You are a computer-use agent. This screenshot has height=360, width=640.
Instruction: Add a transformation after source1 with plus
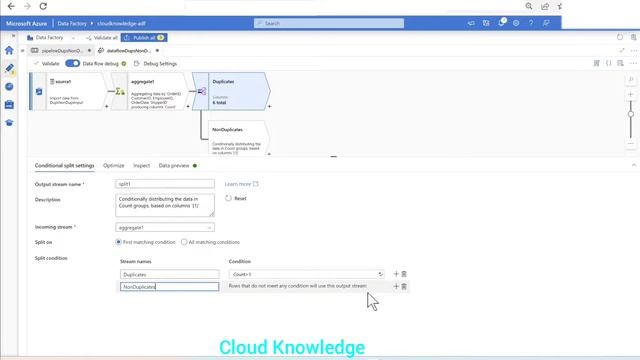click(x=107, y=107)
